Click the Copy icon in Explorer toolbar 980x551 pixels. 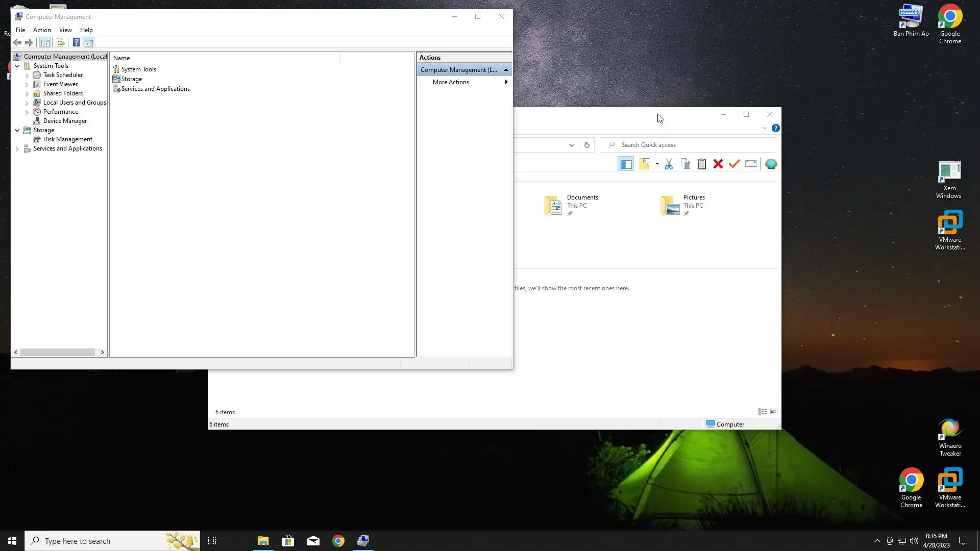click(x=685, y=164)
